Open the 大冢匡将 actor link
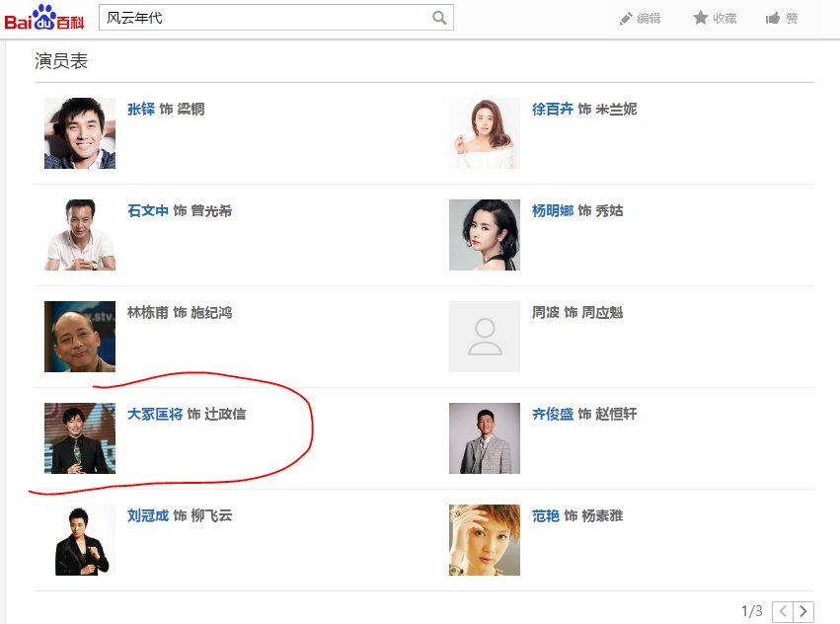Image resolution: width=840 pixels, height=624 pixels. pyautogui.click(x=155, y=414)
